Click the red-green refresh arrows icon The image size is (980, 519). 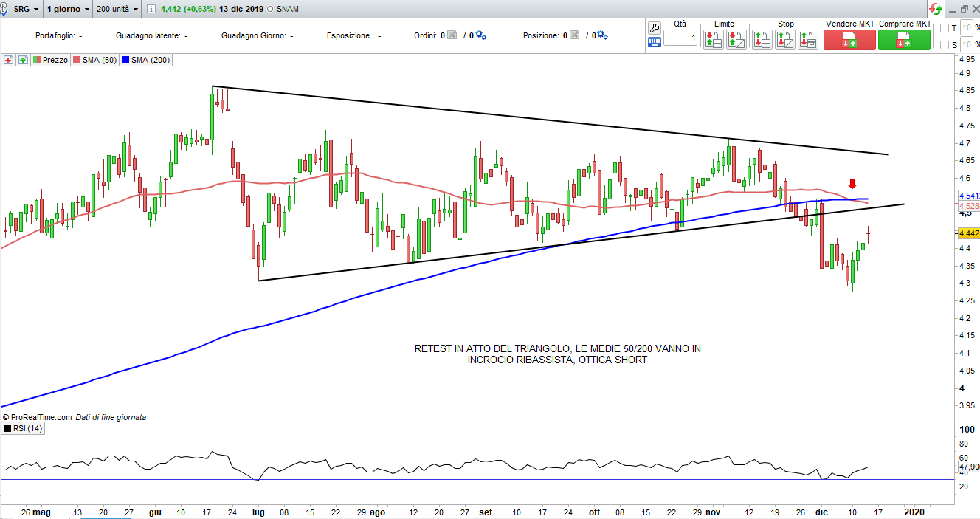tap(935, 9)
